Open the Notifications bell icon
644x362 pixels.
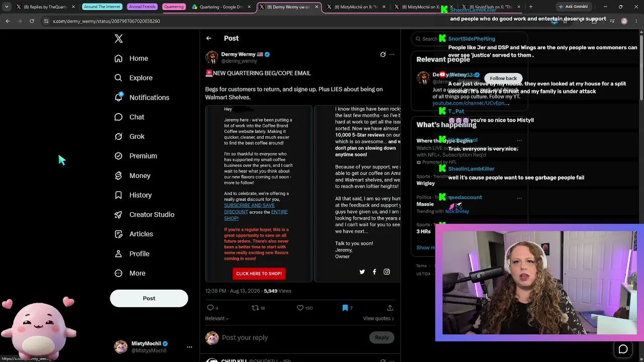click(x=118, y=97)
